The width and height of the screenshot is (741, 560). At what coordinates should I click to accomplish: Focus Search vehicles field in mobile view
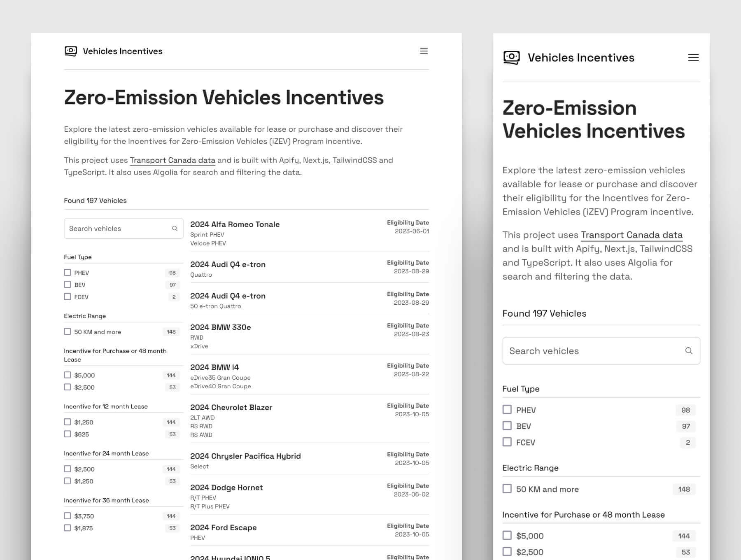pyautogui.click(x=601, y=351)
